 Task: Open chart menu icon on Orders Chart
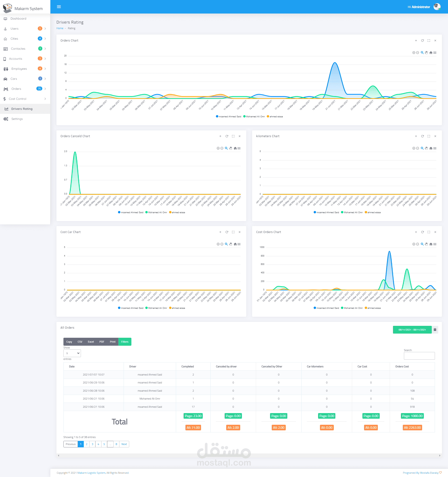pos(435,53)
